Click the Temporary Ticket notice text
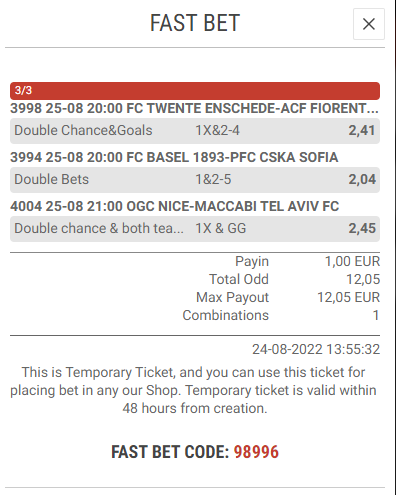Screen dimensions: 396x495 click(x=194, y=390)
